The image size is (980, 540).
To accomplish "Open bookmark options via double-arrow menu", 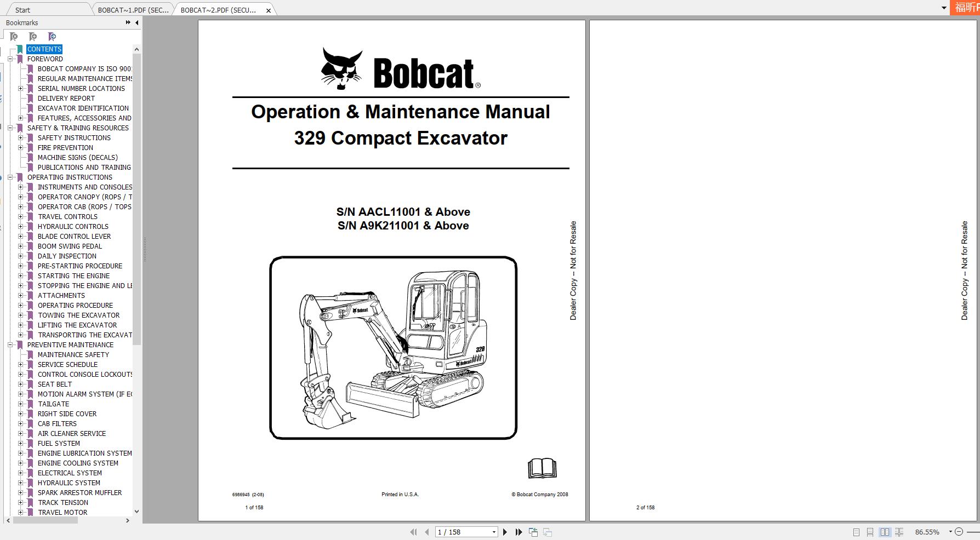I will pos(128,22).
